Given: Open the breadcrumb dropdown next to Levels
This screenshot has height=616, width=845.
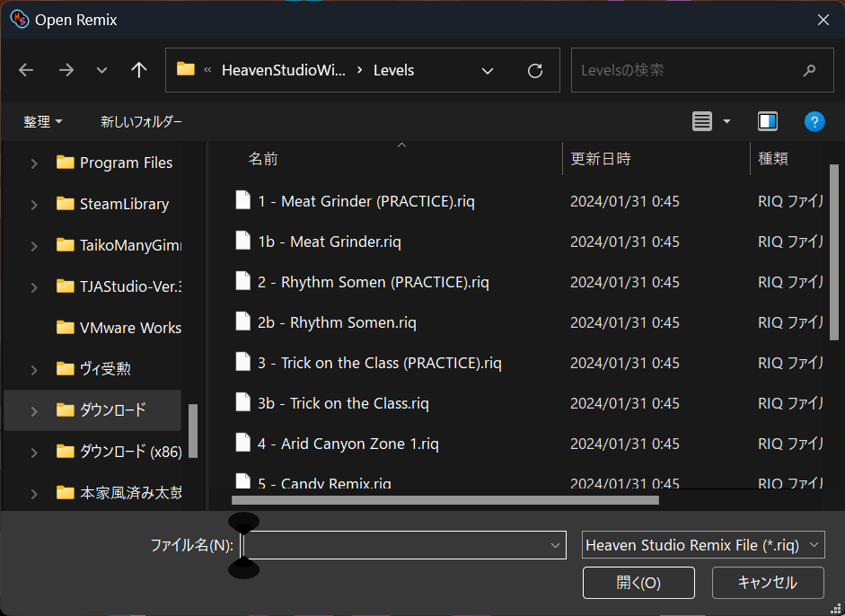Looking at the screenshot, I should pos(487,69).
